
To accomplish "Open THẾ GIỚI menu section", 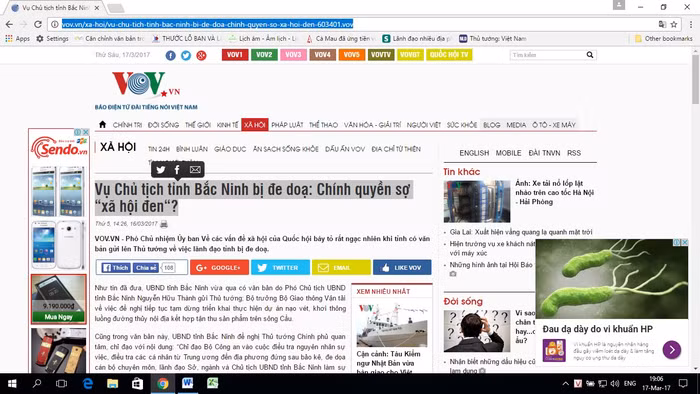I will coord(198,125).
